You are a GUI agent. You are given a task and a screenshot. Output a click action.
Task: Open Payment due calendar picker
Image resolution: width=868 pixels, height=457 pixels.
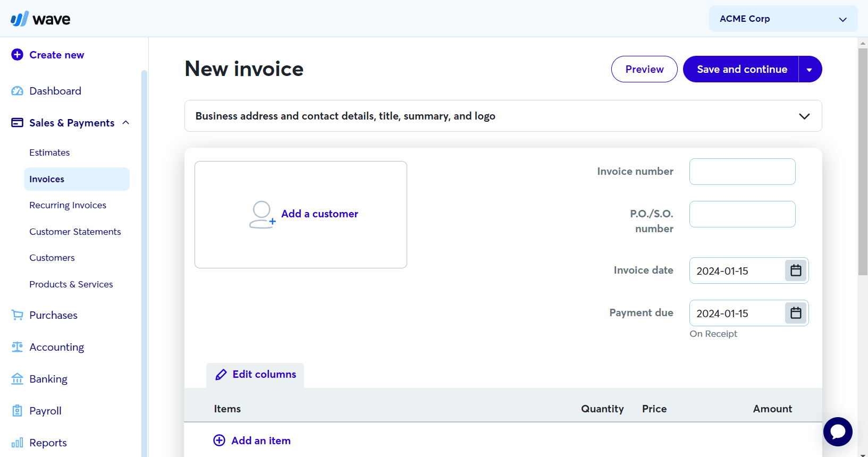pos(795,313)
